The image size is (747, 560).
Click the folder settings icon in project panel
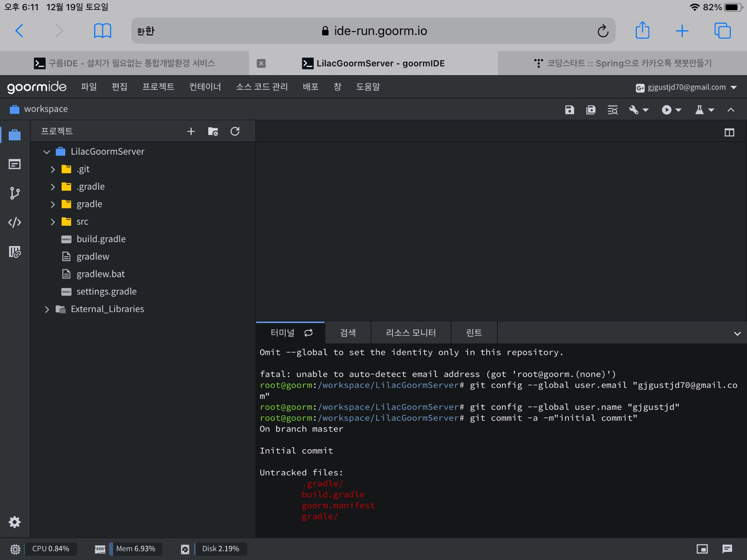pos(213,131)
